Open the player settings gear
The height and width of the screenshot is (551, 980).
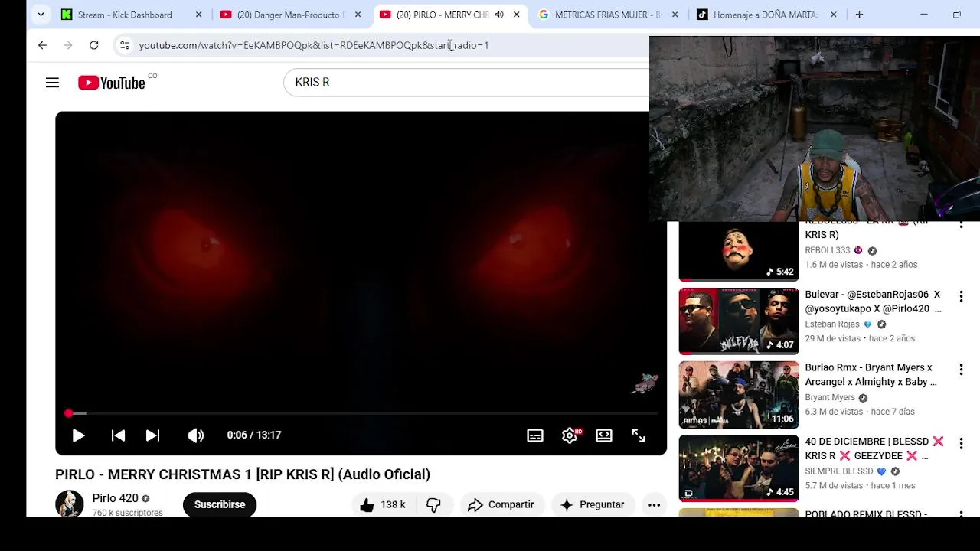click(x=570, y=435)
